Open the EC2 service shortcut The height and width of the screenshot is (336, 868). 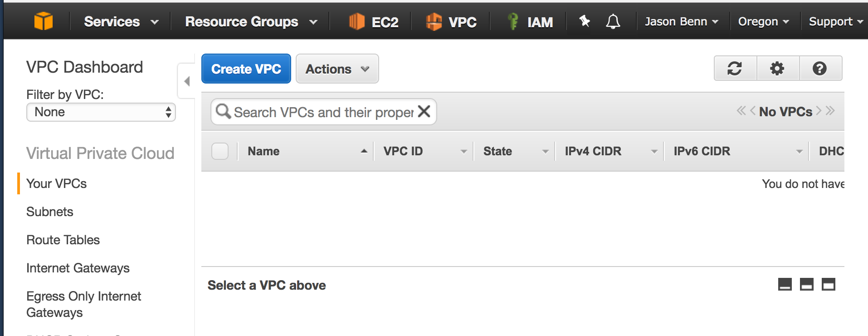click(374, 22)
